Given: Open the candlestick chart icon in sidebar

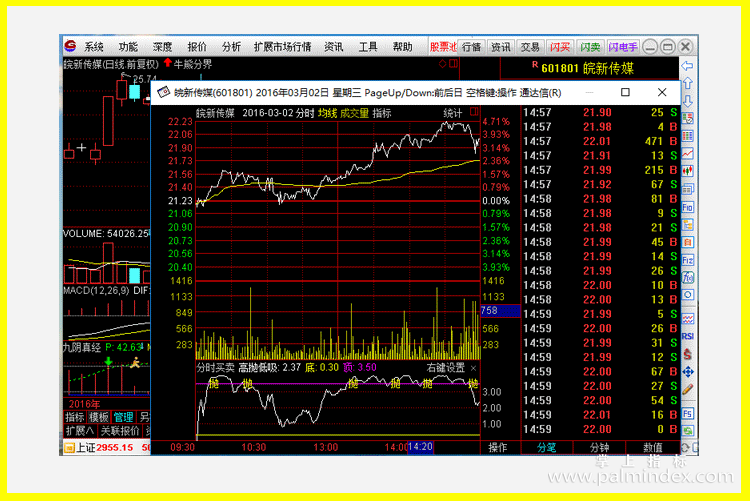Looking at the screenshot, I should click(x=687, y=171).
